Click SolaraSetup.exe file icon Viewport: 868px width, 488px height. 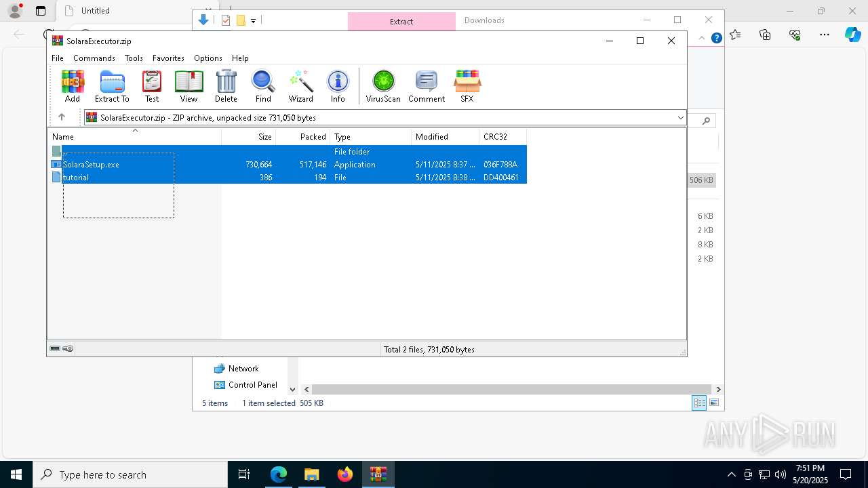pos(56,165)
